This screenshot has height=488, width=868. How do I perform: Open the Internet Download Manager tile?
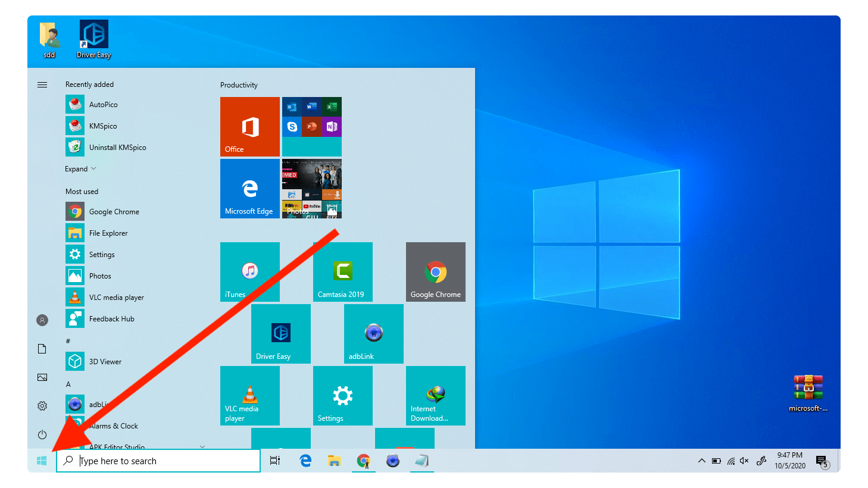(435, 396)
